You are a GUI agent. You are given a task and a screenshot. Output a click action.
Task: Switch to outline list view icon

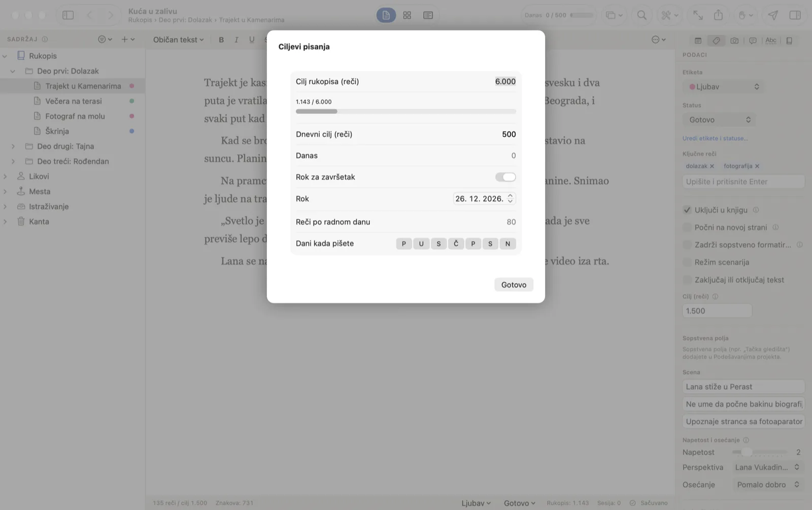pos(428,15)
